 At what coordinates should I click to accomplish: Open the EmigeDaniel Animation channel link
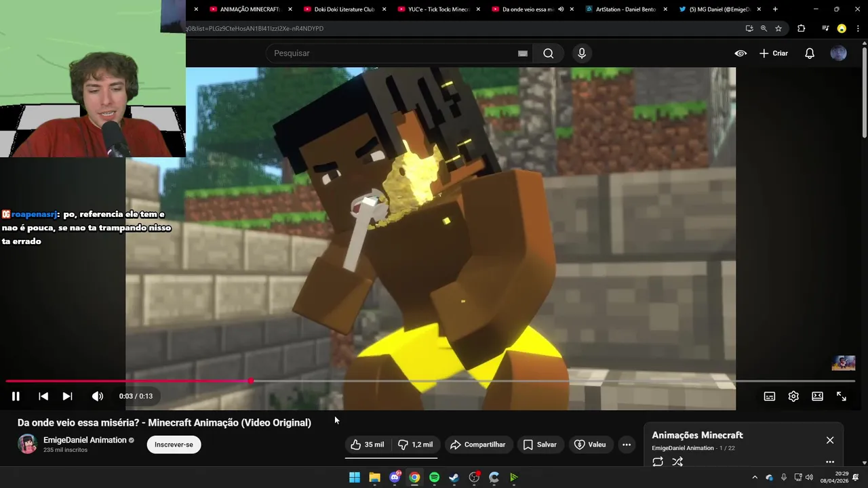tap(85, 440)
